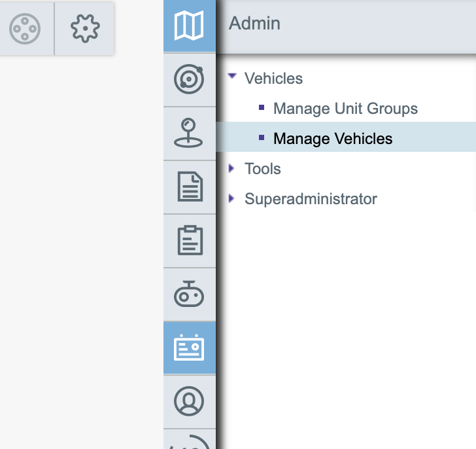
Task: Click the Vehicles label text
Action: 273,79
